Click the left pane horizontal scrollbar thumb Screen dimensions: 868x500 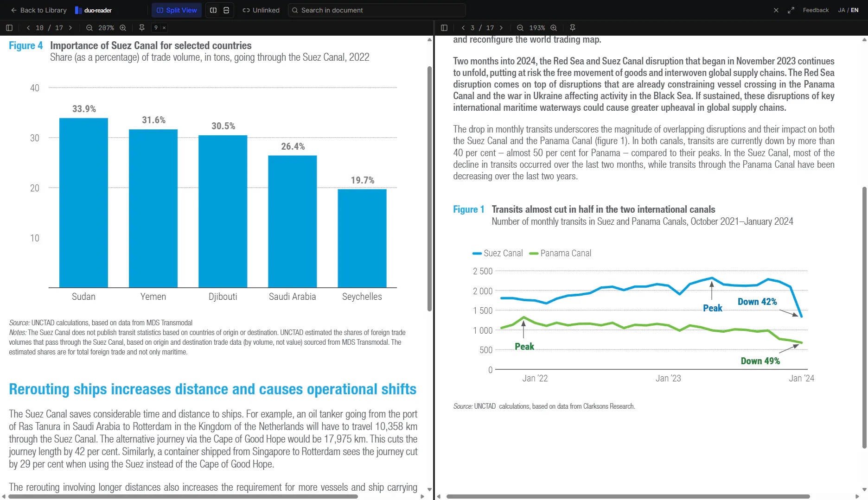coord(183,496)
